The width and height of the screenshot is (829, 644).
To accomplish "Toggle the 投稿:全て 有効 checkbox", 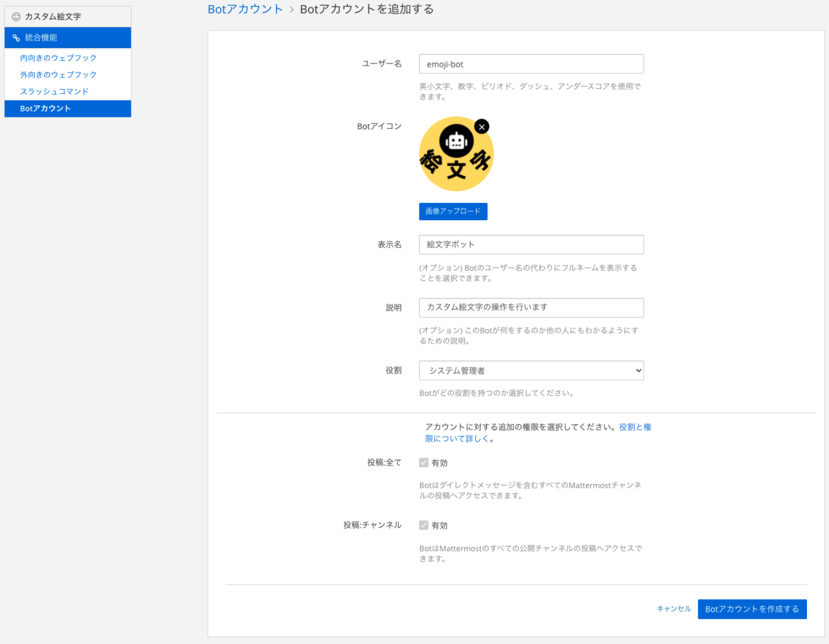I will (424, 463).
